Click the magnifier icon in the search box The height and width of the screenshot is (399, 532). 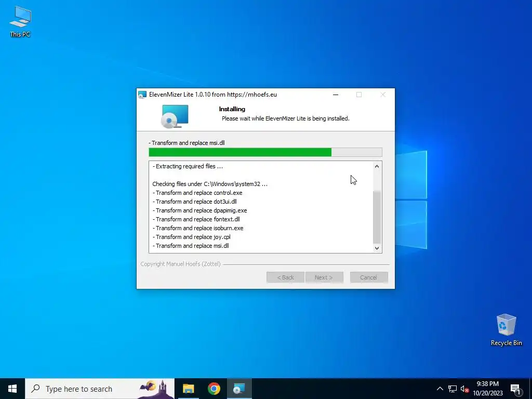coord(35,389)
